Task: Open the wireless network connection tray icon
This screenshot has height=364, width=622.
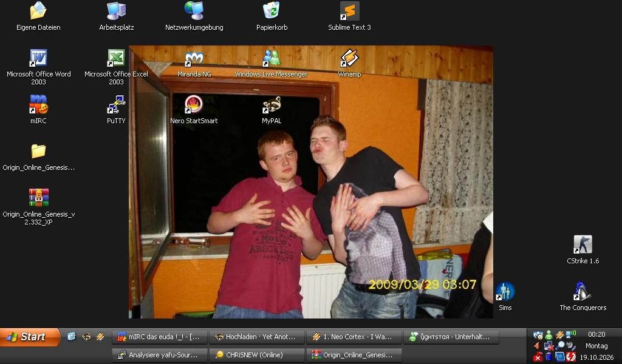Action: click(571, 335)
